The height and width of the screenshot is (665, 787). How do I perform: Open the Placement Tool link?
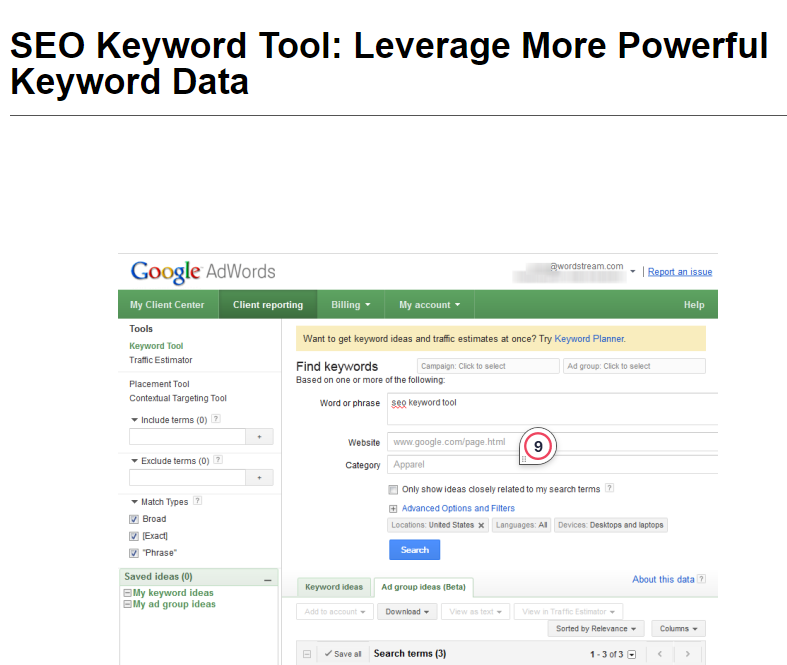pyautogui.click(x=159, y=384)
